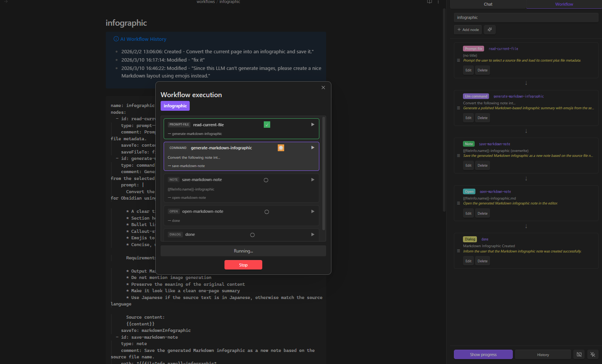
Task: Click the workflows breadcrumb
Action: pyautogui.click(x=206, y=2)
